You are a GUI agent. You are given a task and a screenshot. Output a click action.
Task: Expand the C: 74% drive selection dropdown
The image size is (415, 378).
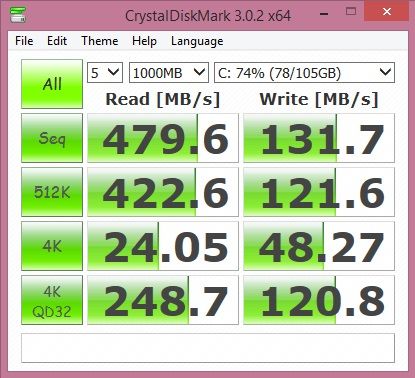pos(304,73)
